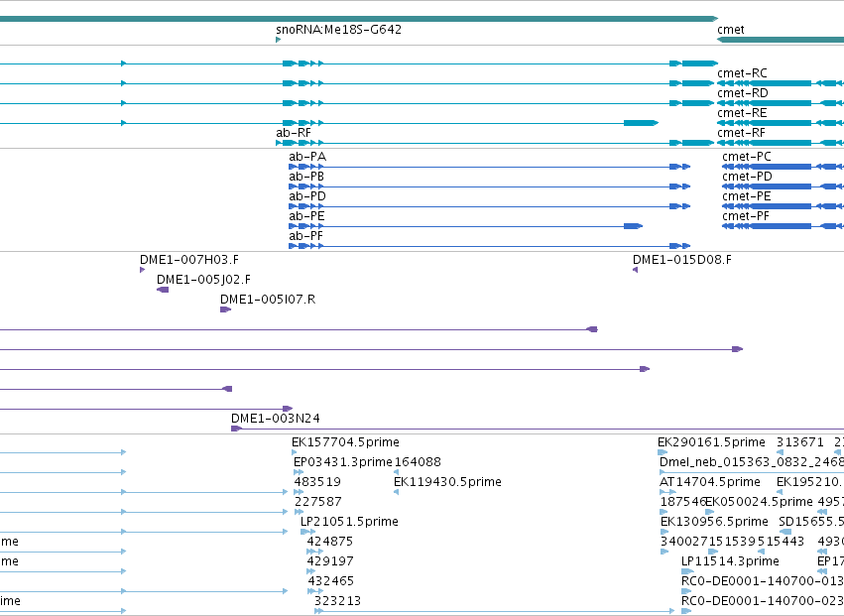This screenshot has width=844, height=616.
Task: Click the cmet-RF transcript label
Action: (741, 133)
